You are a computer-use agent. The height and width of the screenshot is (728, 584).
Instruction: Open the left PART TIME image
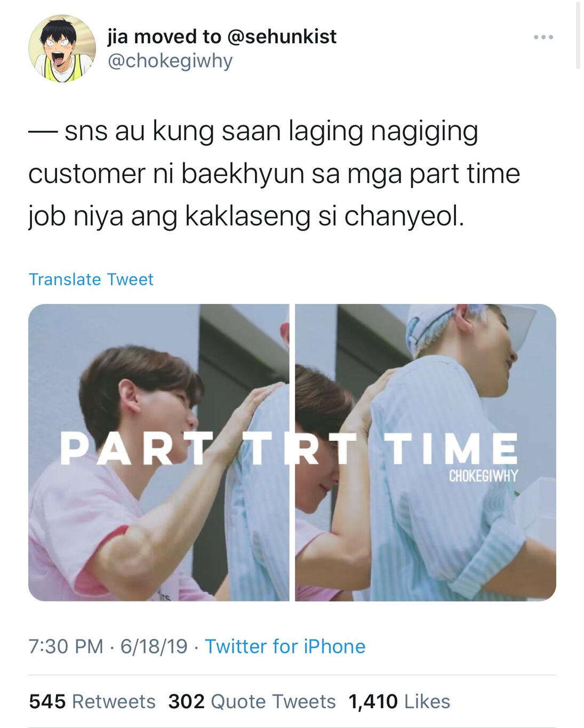tap(158, 452)
